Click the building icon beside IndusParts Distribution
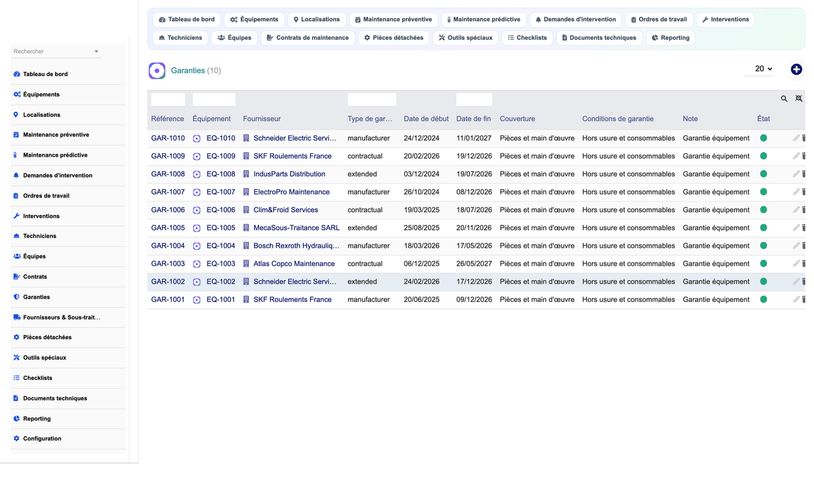The image size is (814, 504). coord(246,174)
